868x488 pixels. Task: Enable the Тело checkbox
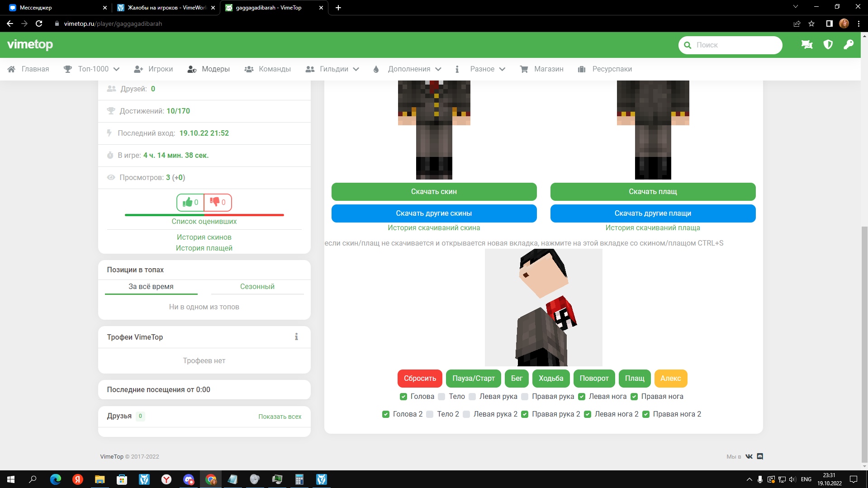click(441, 397)
